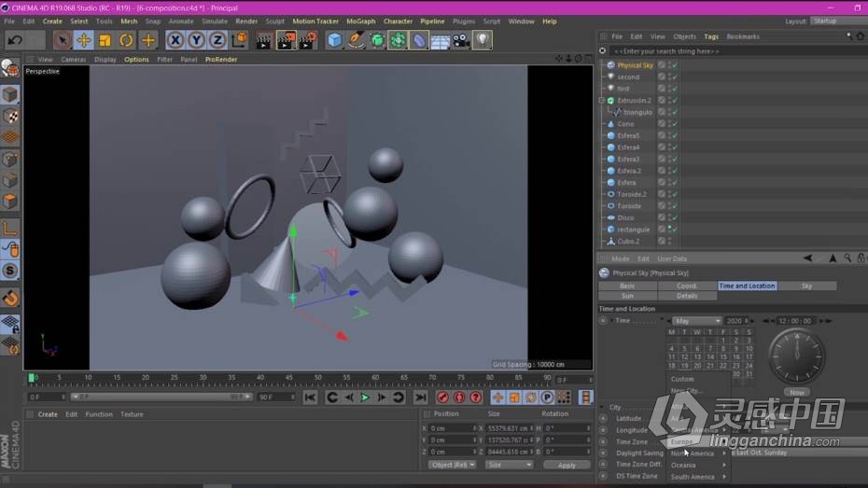Add a Light object
The height and width of the screenshot is (488, 868).
click(483, 40)
